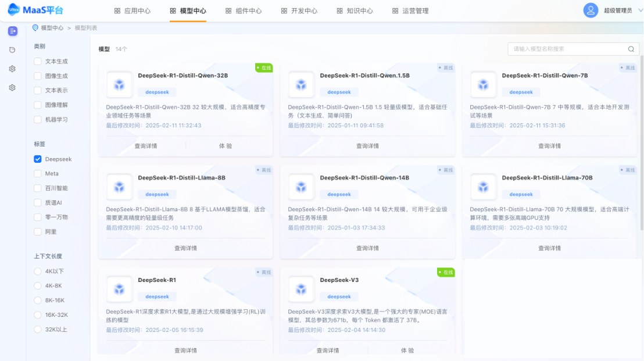Click 查询详情 for DeepSeek-R1-Distill-Qwen-32B
This screenshot has height=361, width=644.
coord(146,146)
